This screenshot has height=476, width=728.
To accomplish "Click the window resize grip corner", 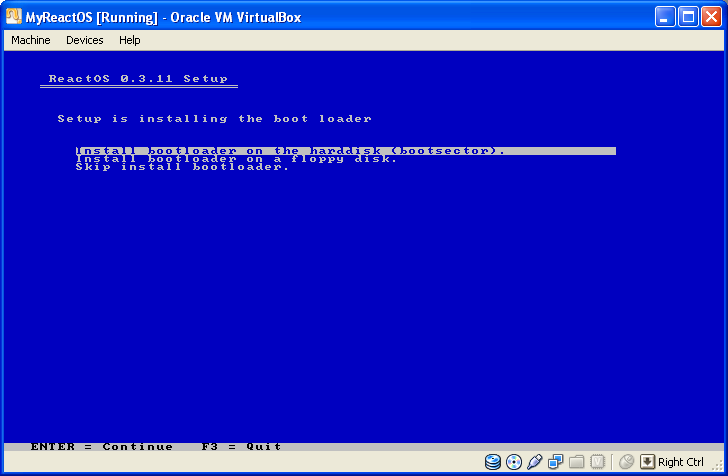I will [719, 467].
